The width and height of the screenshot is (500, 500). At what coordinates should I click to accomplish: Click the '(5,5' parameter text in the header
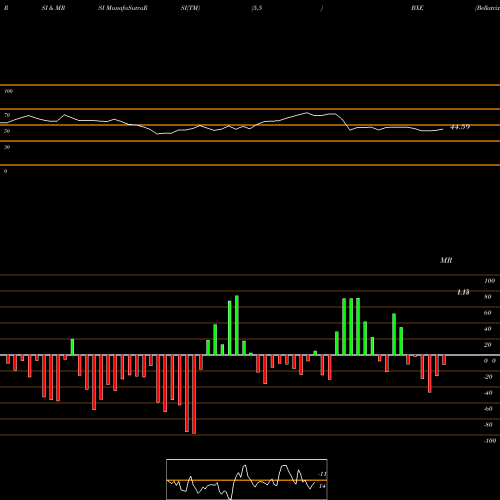[x=257, y=8]
